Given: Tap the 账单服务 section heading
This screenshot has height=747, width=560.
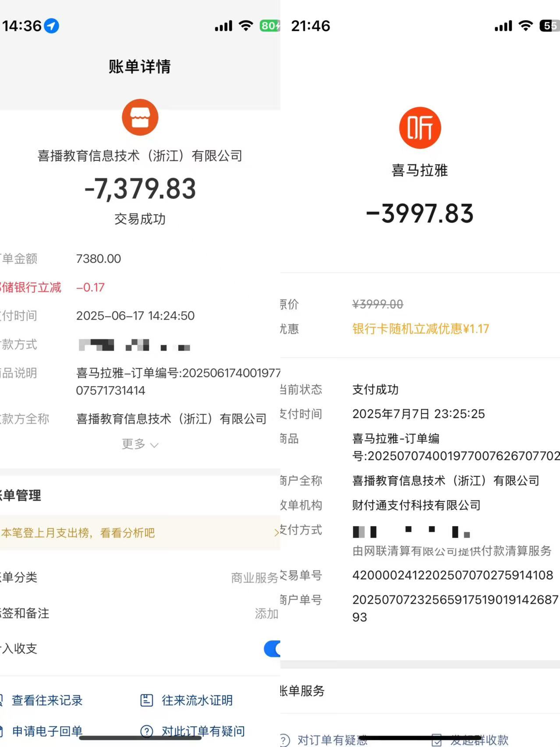Looking at the screenshot, I should pos(302,691).
